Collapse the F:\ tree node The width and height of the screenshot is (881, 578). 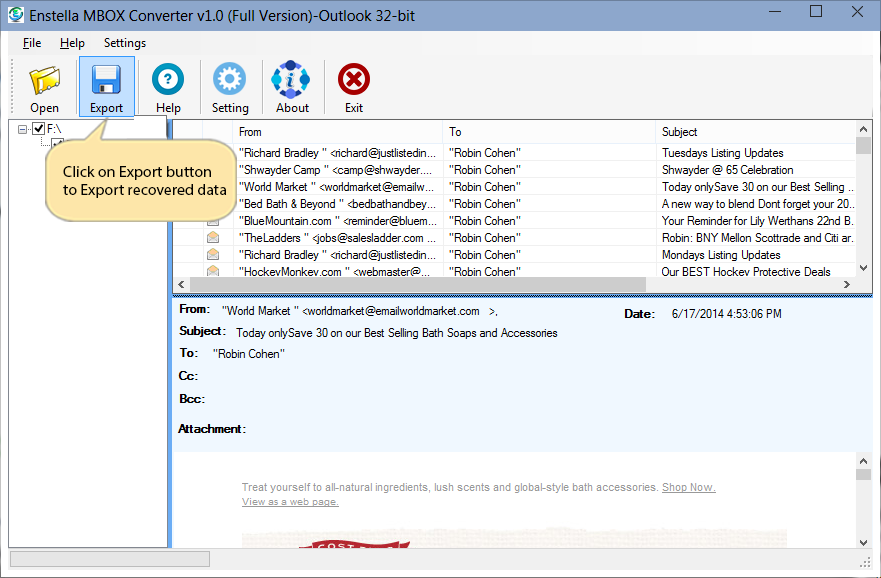[23, 129]
